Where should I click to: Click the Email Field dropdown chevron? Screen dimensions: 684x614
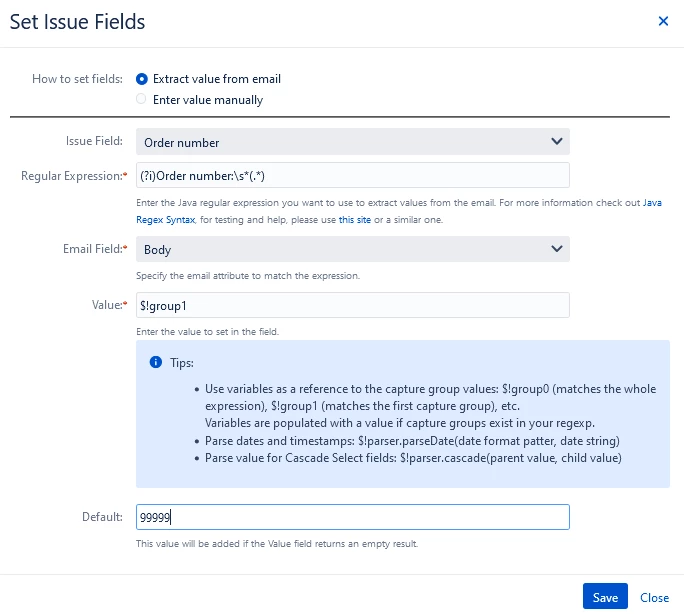(x=557, y=249)
